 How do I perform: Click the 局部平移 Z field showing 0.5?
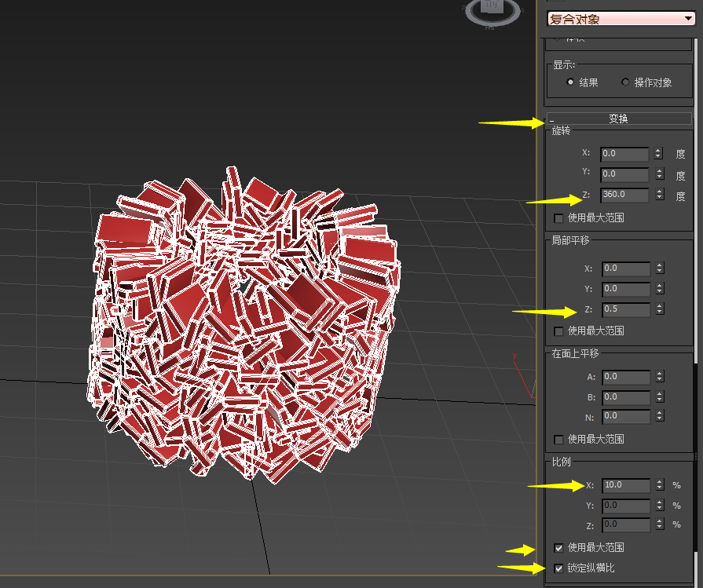pyautogui.click(x=625, y=309)
